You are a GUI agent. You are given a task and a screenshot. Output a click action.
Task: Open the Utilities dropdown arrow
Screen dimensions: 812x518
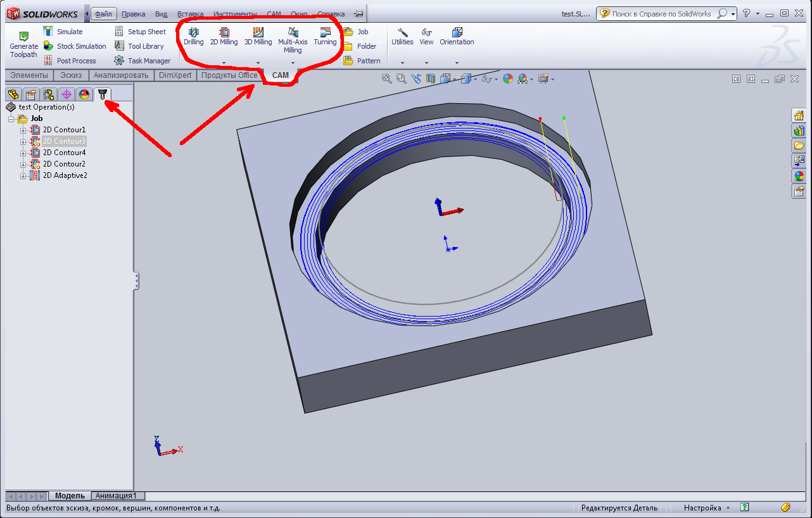[402, 63]
